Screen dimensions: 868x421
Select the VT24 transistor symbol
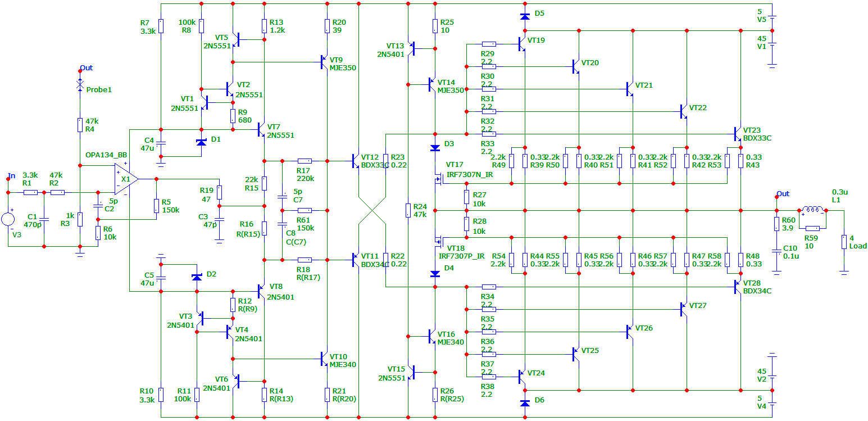tap(522, 377)
